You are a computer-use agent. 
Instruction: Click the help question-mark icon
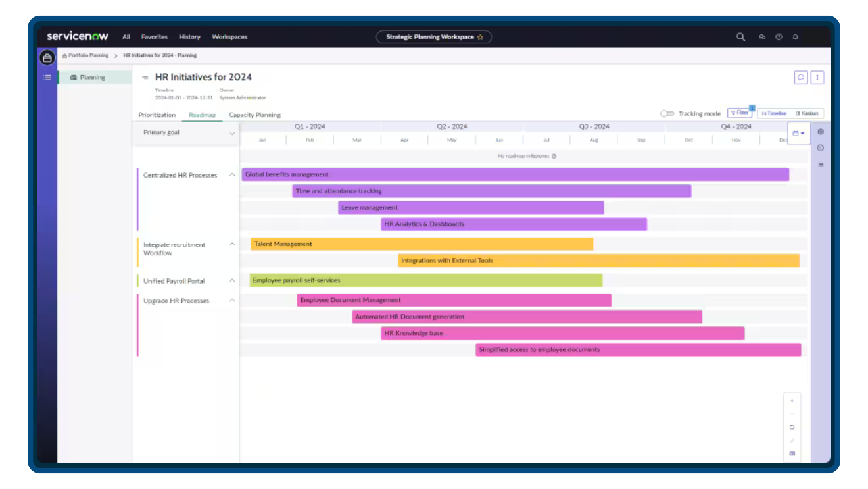(x=779, y=37)
